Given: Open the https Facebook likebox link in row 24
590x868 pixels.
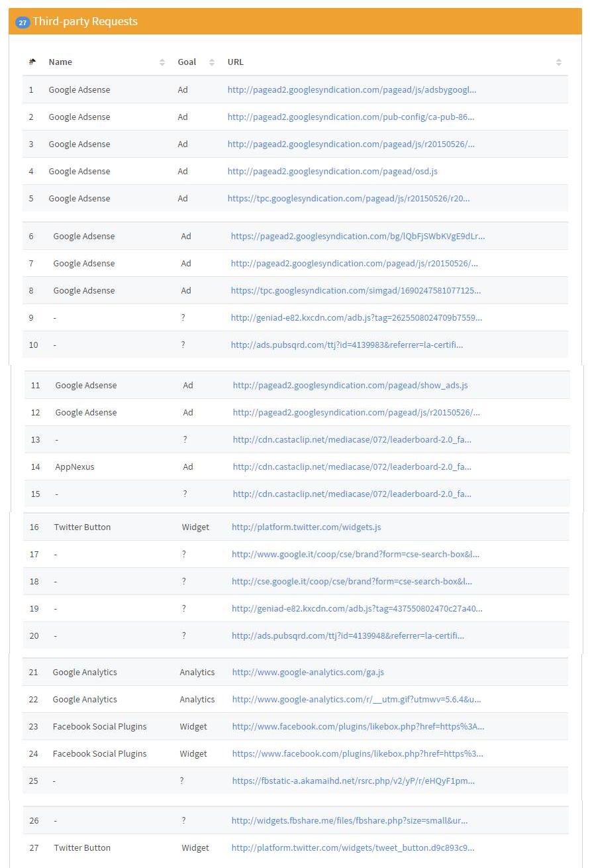Looking at the screenshot, I should click(358, 753).
